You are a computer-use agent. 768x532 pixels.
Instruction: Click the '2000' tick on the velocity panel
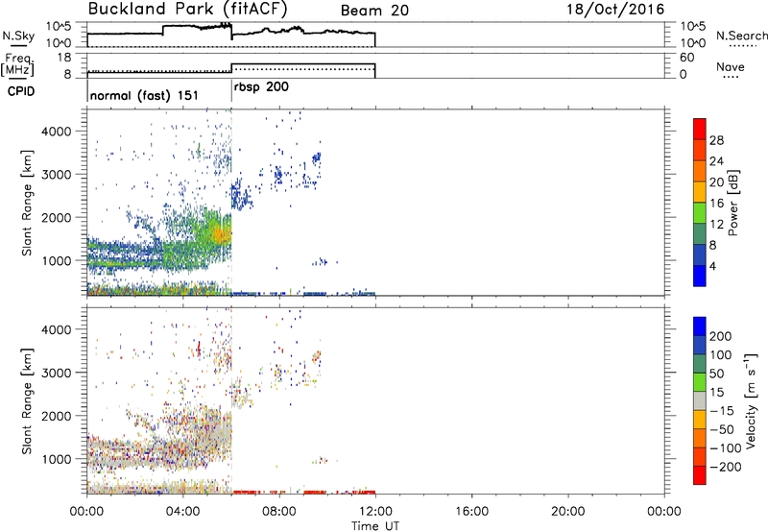point(57,416)
